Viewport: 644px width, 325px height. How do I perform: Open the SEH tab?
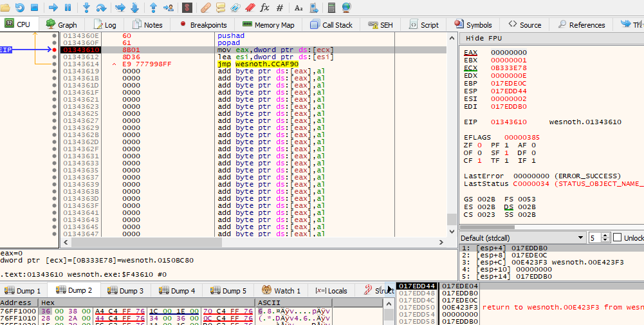[x=380, y=24]
